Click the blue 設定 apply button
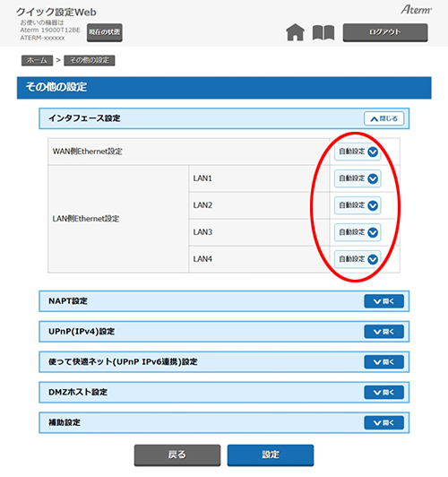Viewport: 448px width, 477px height. pyautogui.click(x=271, y=455)
